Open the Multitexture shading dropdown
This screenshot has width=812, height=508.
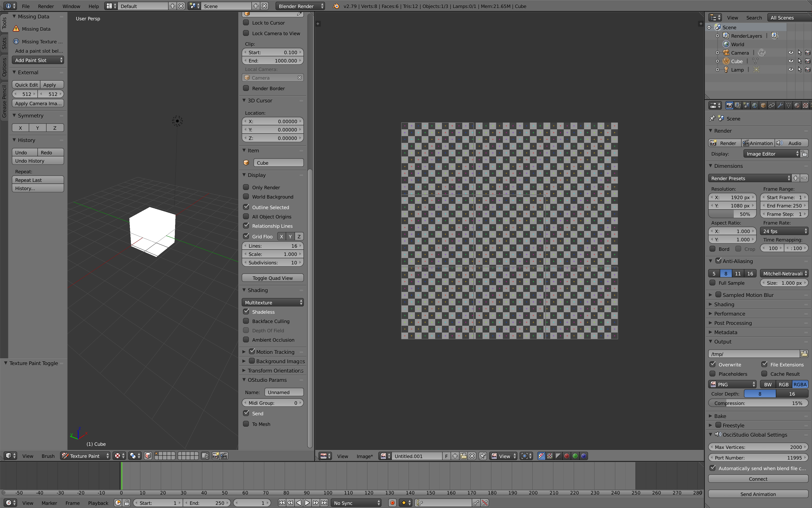273,302
